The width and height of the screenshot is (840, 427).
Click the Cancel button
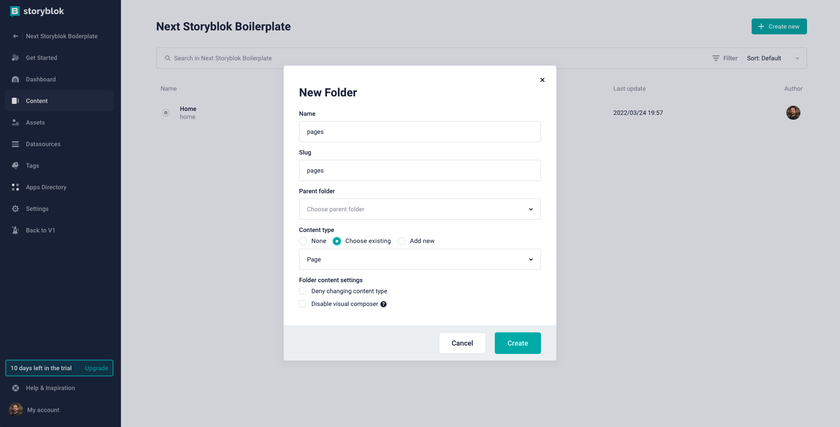[462, 343]
